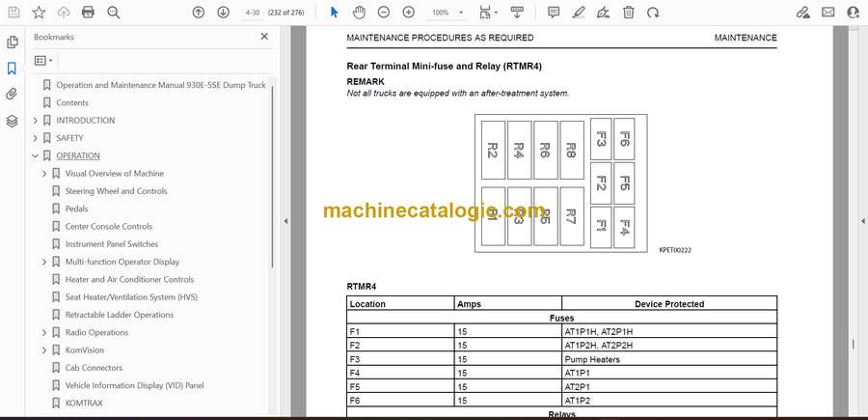Expand the INTRODUCTION bookmark
This screenshot has height=420, width=868.
point(36,121)
